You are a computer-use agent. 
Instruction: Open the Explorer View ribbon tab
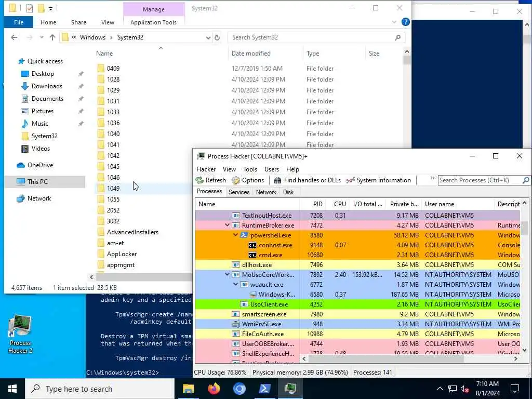tap(108, 22)
